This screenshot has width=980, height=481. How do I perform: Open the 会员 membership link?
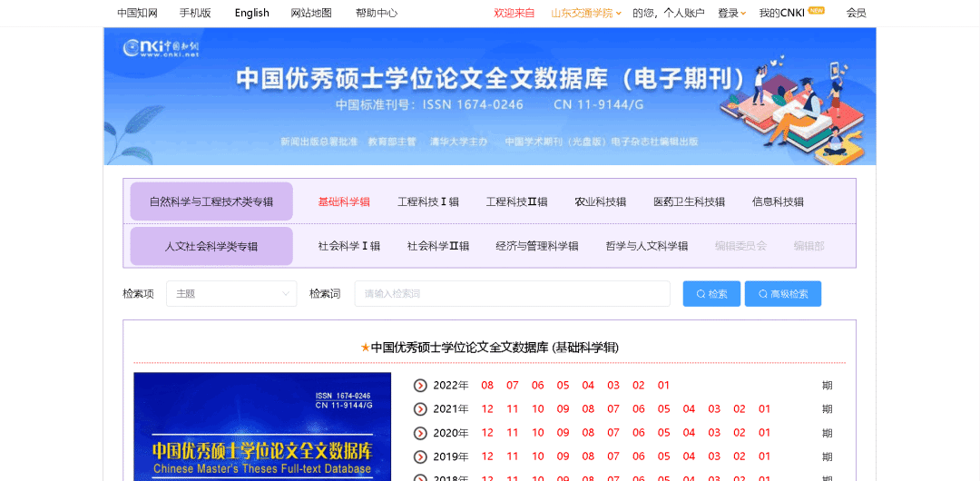[857, 13]
